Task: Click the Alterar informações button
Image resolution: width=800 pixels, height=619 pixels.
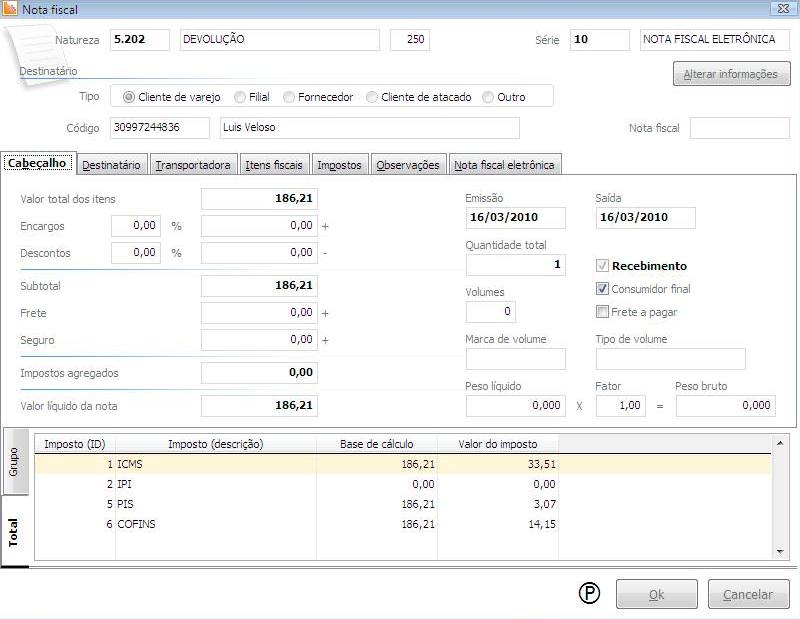Action: pos(731,73)
